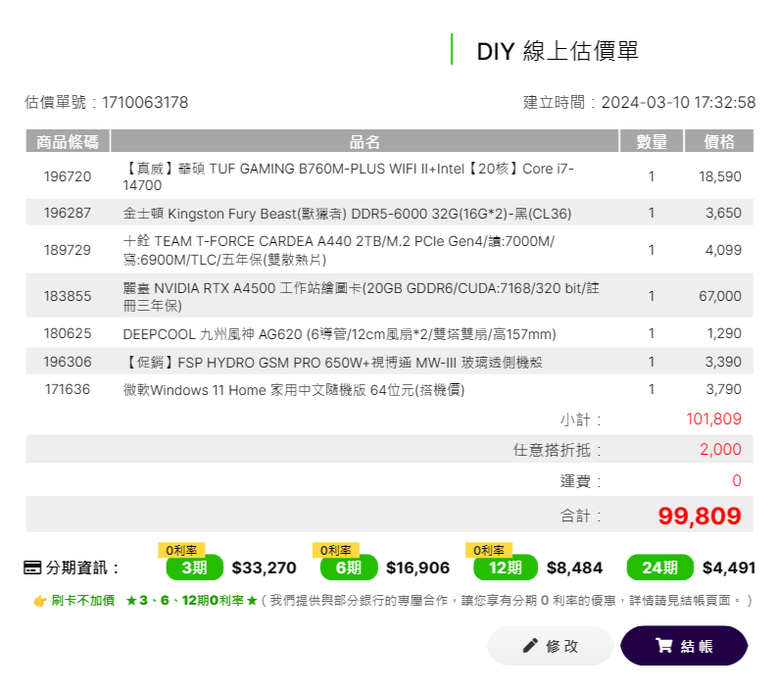The width and height of the screenshot is (780, 690).
Task: Select the 6期 installment badge
Action: click(x=349, y=568)
